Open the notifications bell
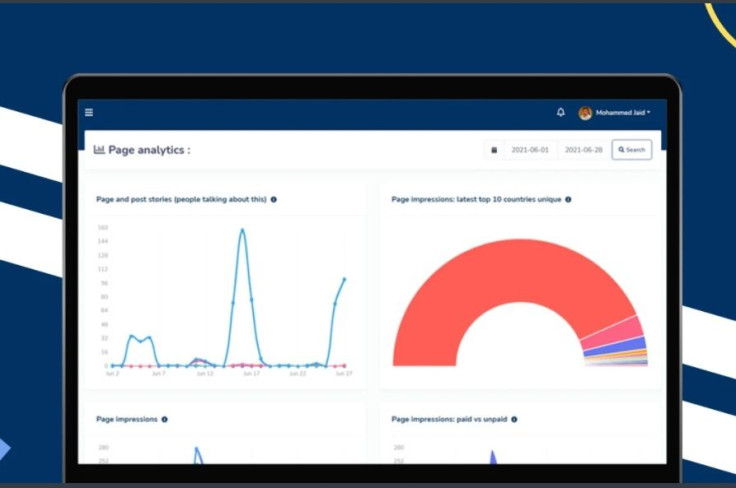Image resolution: width=736 pixels, height=488 pixels. (560, 112)
